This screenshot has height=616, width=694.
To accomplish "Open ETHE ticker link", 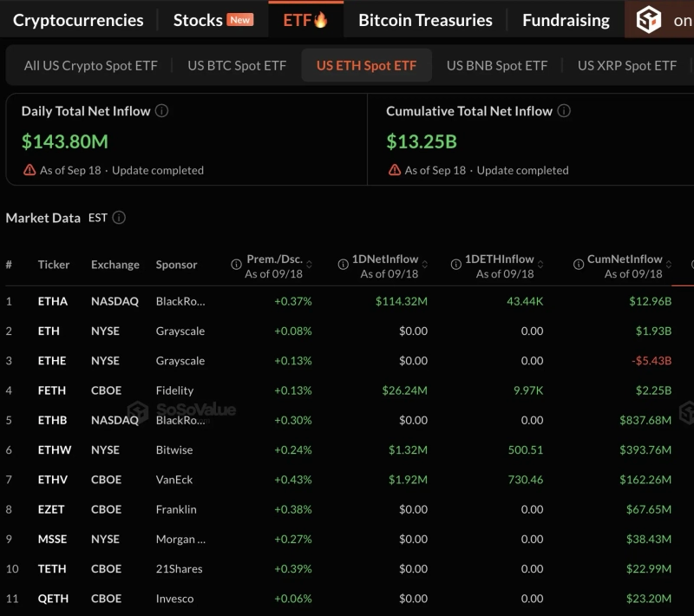I will 52,361.
